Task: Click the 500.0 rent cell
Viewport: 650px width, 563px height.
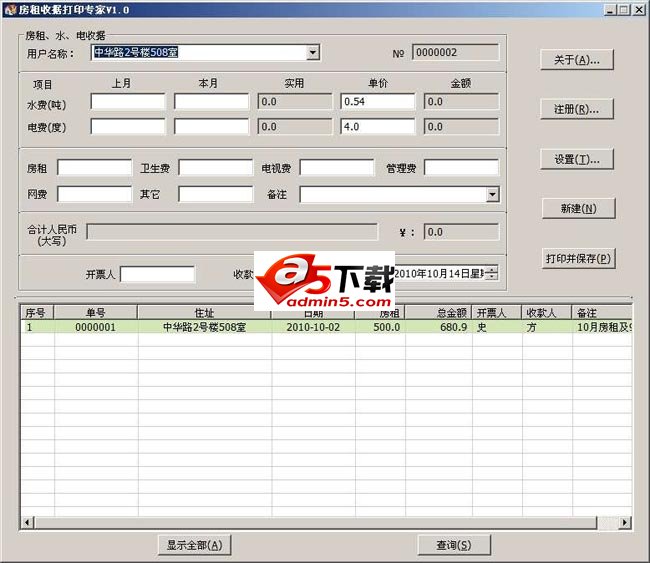Action: coord(380,327)
